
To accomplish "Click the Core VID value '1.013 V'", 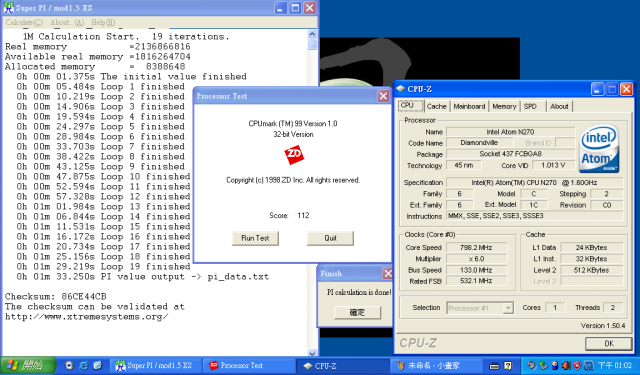I will coord(553,165).
